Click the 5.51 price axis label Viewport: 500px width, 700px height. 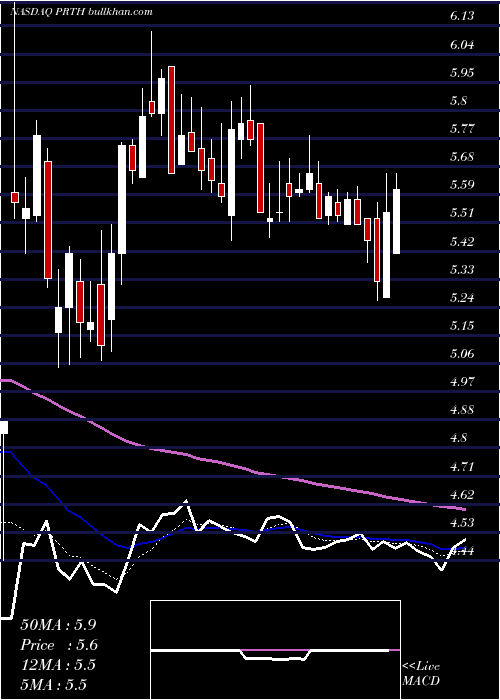462,213
